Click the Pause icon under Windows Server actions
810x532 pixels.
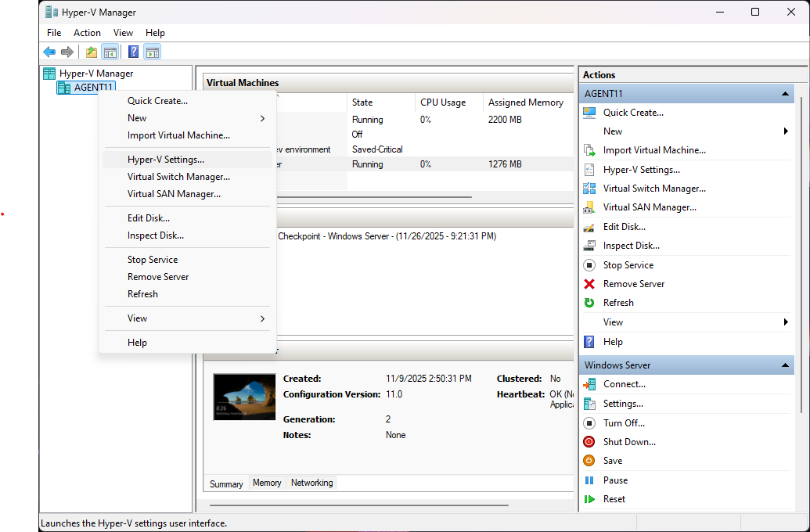589,480
